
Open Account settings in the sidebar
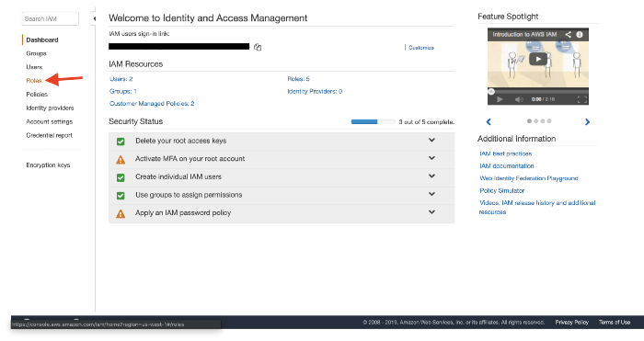coord(50,121)
